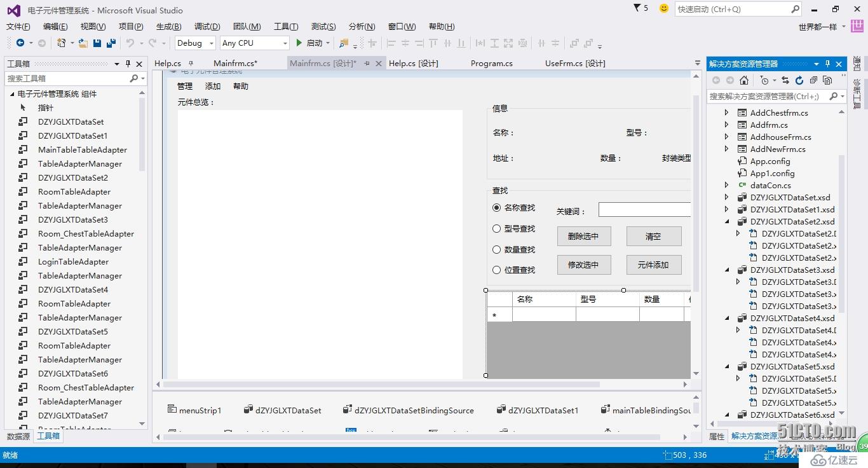This screenshot has height=468, width=868.
Task: Open the 管理 menu on the form
Action: tap(185, 86)
